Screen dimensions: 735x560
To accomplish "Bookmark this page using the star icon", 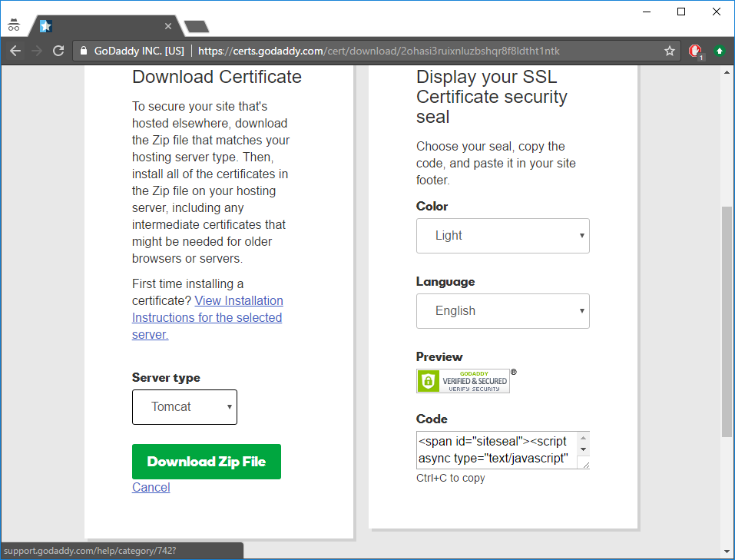I will click(x=669, y=51).
